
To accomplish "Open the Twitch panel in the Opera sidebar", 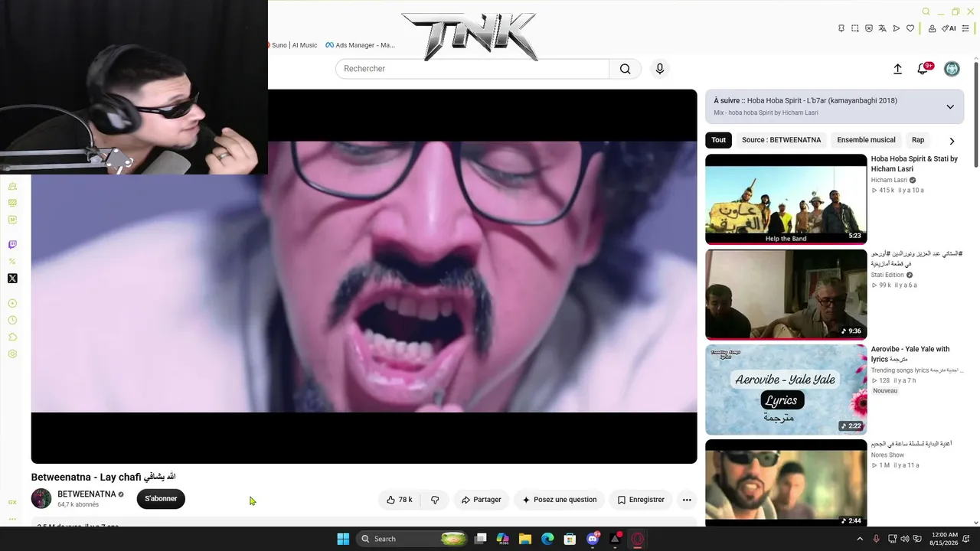I will click(12, 245).
